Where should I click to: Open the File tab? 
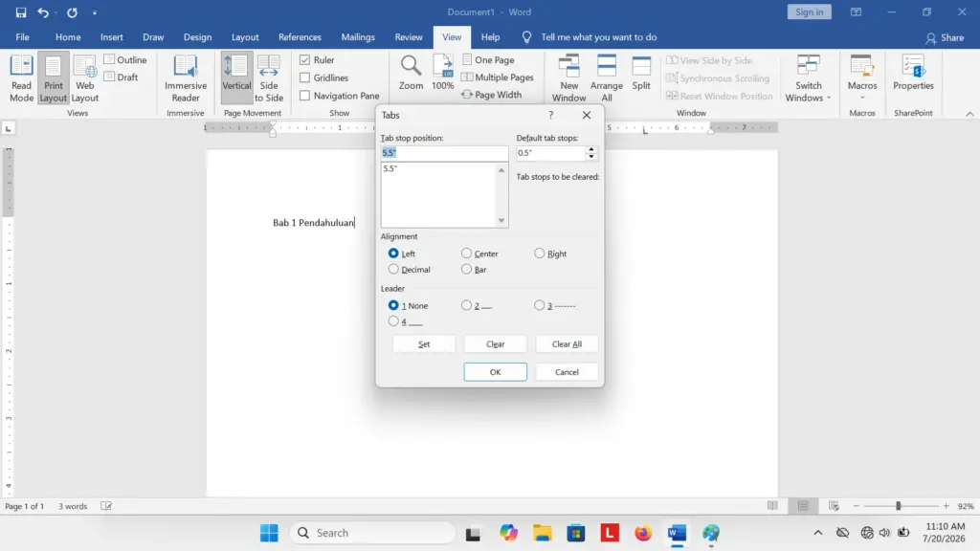pyautogui.click(x=23, y=37)
